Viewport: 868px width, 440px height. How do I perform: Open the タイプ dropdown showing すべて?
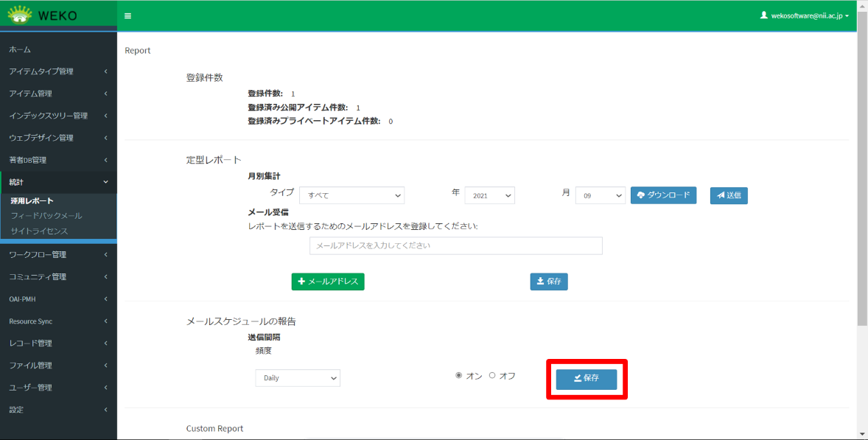click(x=352, y=195)
